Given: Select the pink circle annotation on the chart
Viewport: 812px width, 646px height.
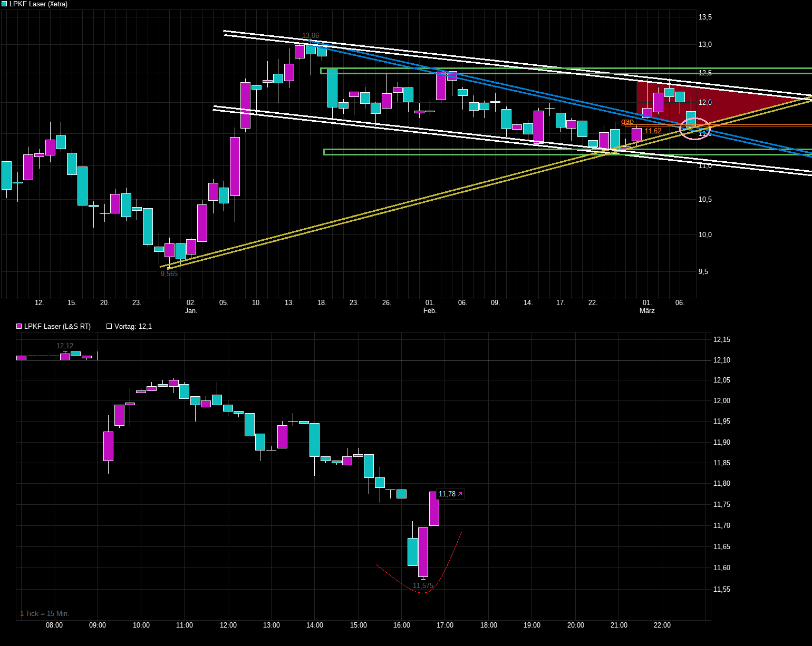Looking at the screenshot, I should point(696,128).
